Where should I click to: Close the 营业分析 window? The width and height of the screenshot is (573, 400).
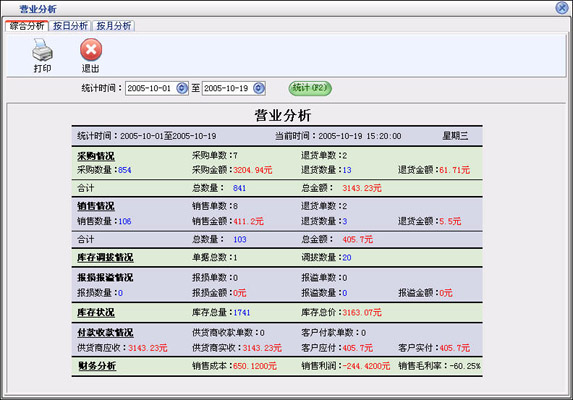pos(562,8)
